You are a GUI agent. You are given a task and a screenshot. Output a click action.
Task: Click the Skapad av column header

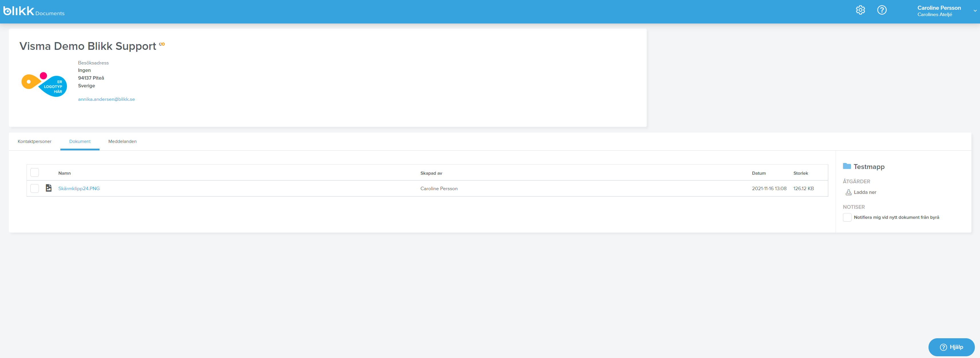click(x=431, y=173)
